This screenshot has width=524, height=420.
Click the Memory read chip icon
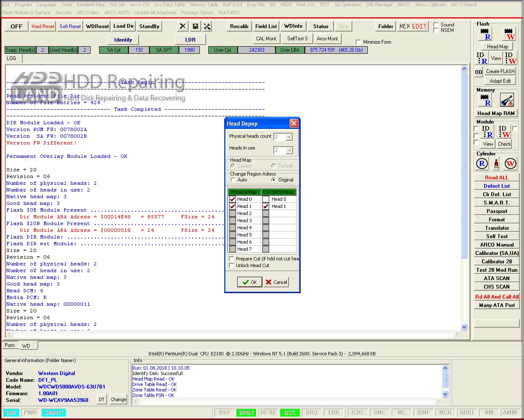[485, 100]
